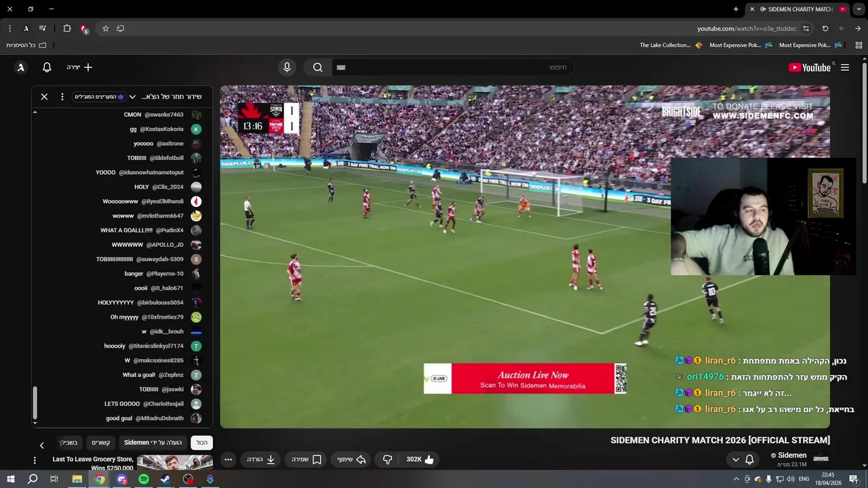
Task: Open the create video plus button
Action: pyautogui.click(x=79, y=67)
